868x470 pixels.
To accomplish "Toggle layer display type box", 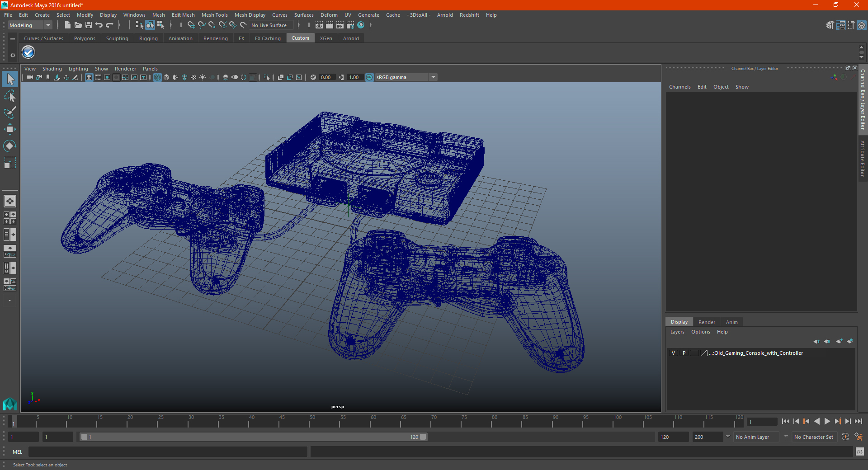I will [x=694, y=353].
